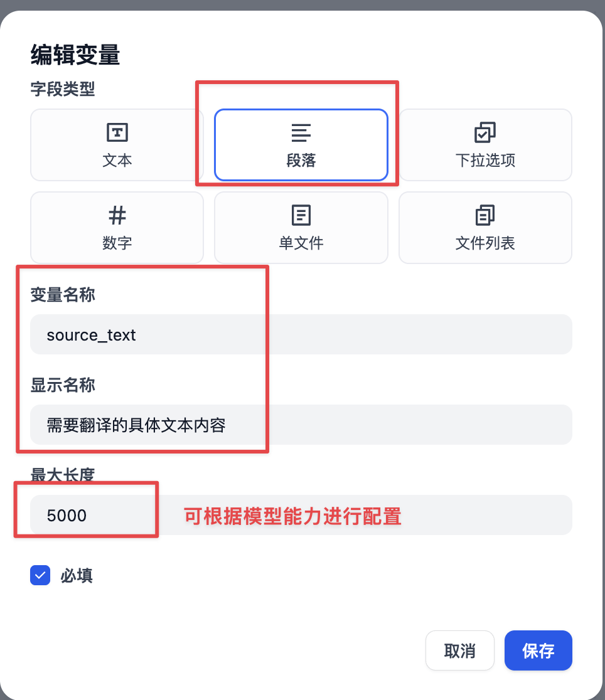
Task: Choose the 下拉选项 field type label
Action: point(485,161)
